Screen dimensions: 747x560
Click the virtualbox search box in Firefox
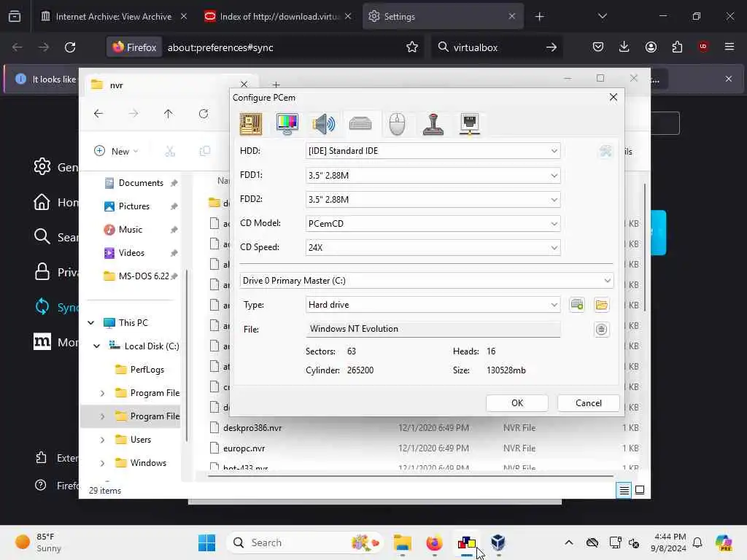click(495, 47)
